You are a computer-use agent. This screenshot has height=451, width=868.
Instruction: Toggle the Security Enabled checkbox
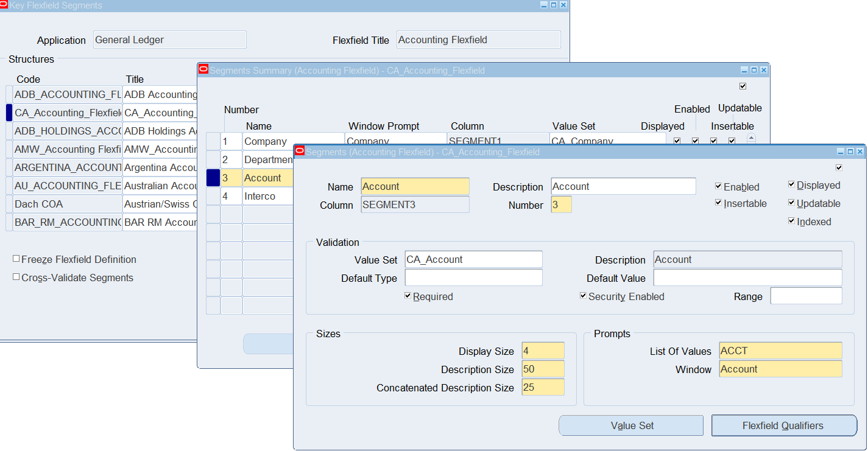[584, 296]
